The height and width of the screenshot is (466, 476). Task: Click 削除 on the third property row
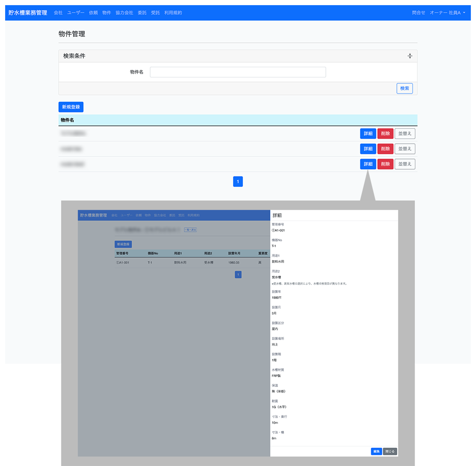(385, 164)
